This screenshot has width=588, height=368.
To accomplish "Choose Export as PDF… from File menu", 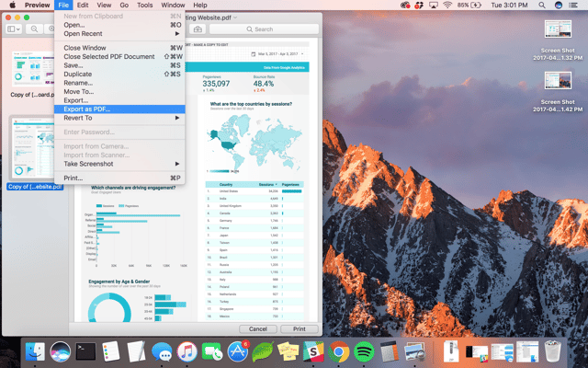I will point(89,109).
